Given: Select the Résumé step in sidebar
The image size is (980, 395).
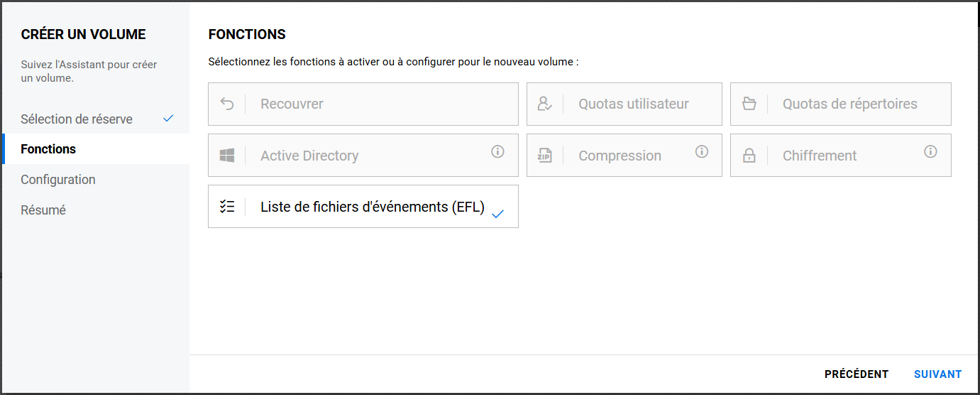Looking at the screenshot, I should point(43,210).
